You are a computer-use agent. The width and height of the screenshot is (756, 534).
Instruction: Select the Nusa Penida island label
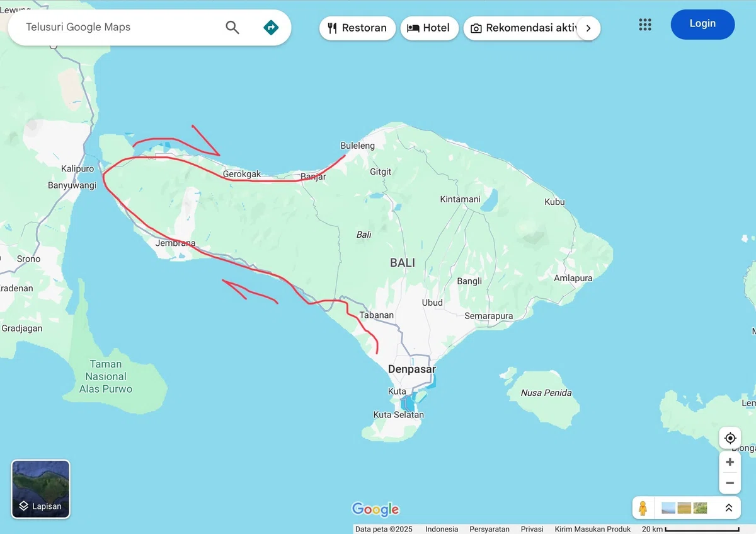pos(546,393)
